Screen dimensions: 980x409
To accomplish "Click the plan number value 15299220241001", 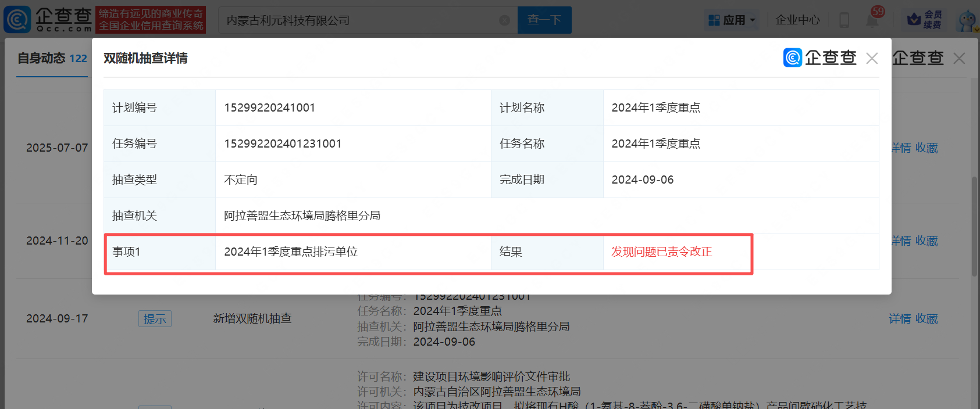I will pos(270,107).
